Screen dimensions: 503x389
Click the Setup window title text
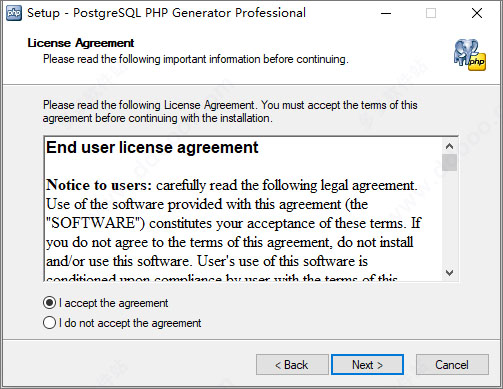click(166, 13)
